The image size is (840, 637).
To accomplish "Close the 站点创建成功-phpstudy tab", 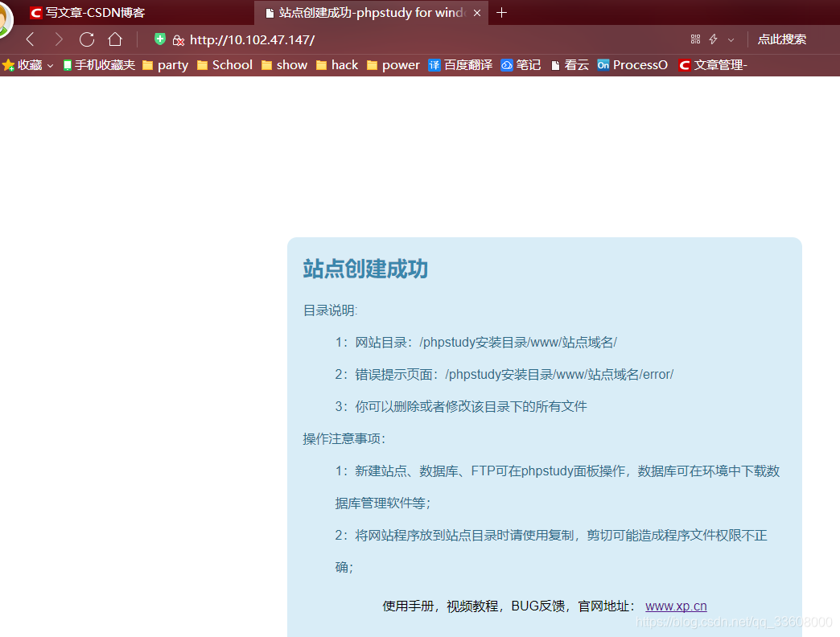I will coord(477,13).
